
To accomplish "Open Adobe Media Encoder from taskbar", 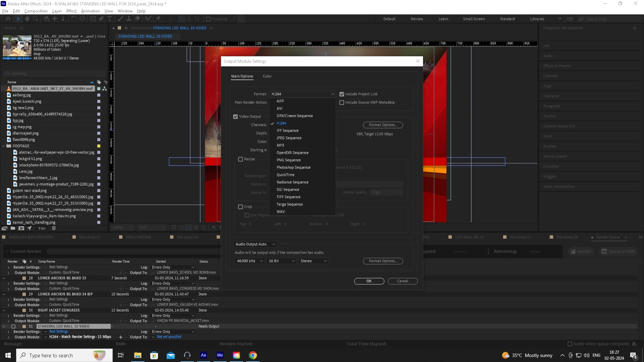I will [220, 355].
